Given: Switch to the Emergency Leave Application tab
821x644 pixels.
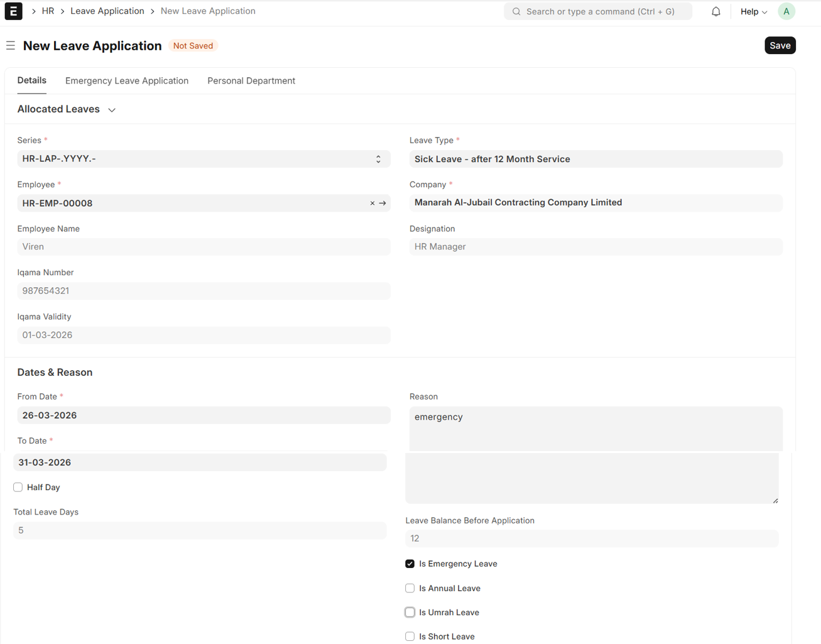Looking at the screenshot, I should click(x=127, y=81).
